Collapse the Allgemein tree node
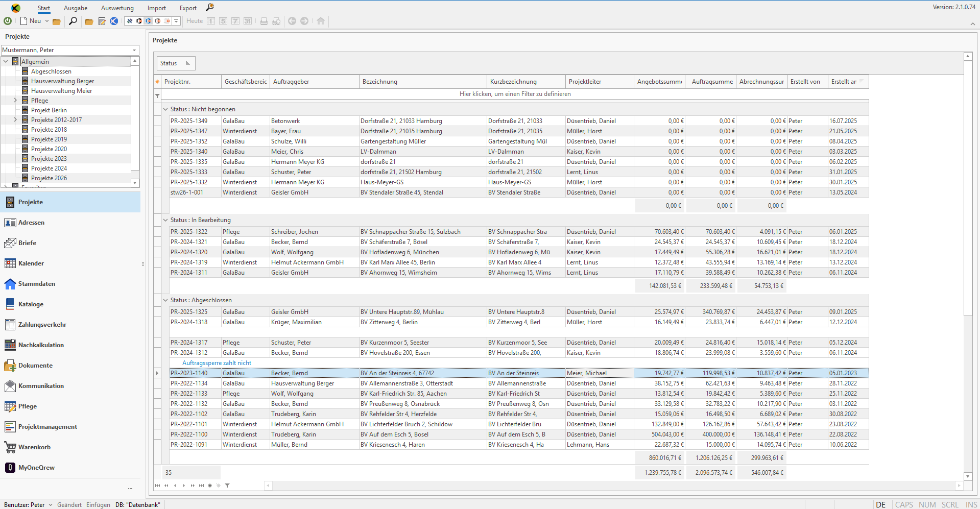Viewport: 980px width, 509px height. 6,61
